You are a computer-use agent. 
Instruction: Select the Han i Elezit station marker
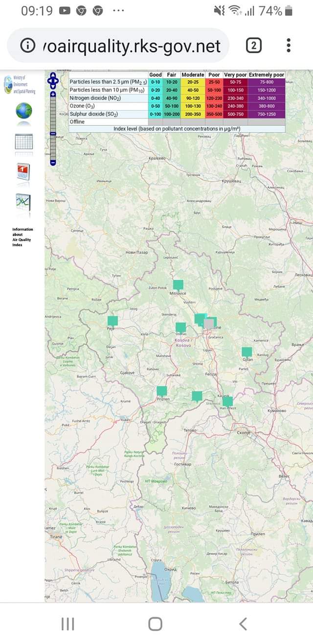point(227,401)
